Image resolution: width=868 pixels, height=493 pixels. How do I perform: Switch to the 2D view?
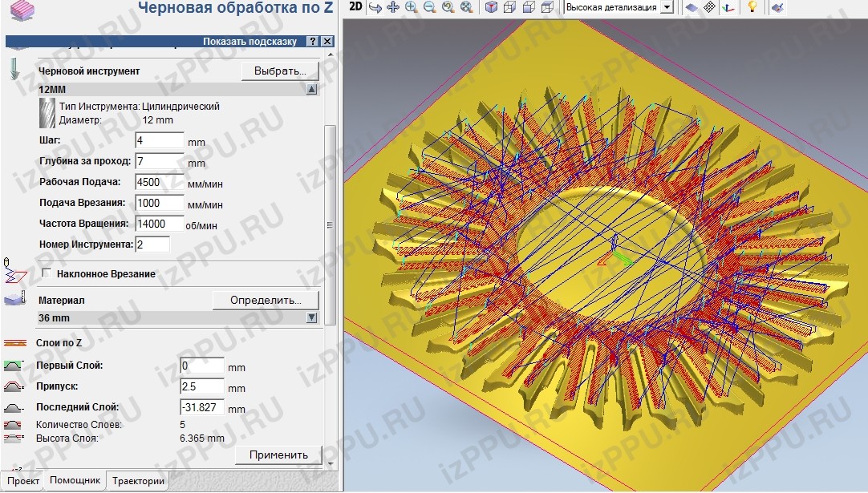(x=355, y=7)
